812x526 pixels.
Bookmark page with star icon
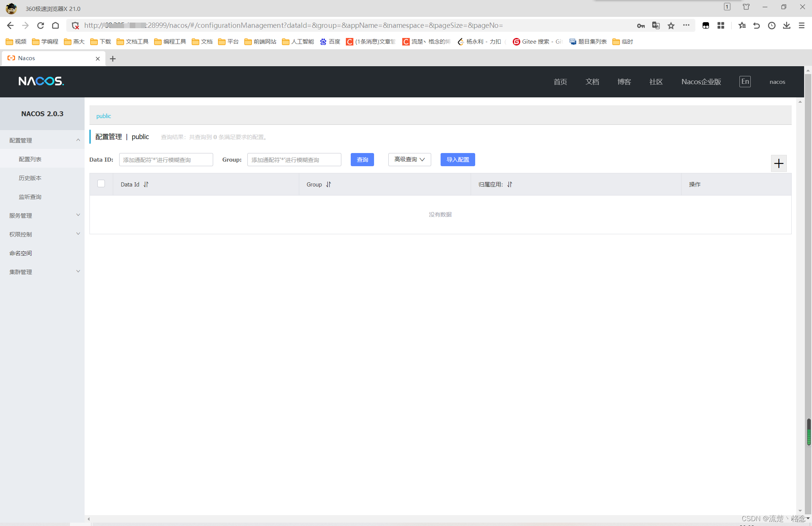671,26
